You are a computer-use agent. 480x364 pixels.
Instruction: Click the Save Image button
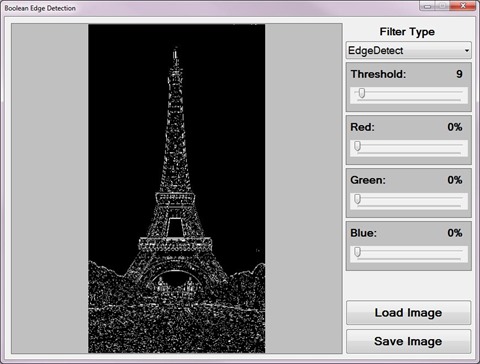pos(408,341)
